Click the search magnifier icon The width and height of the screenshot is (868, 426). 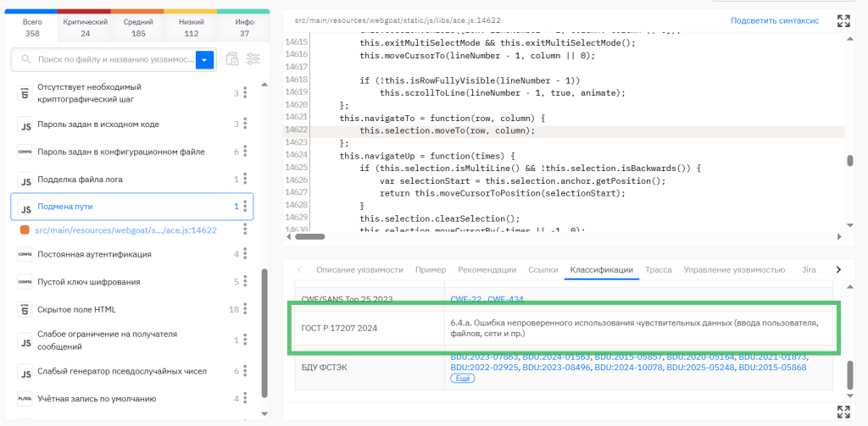point(25,59)
